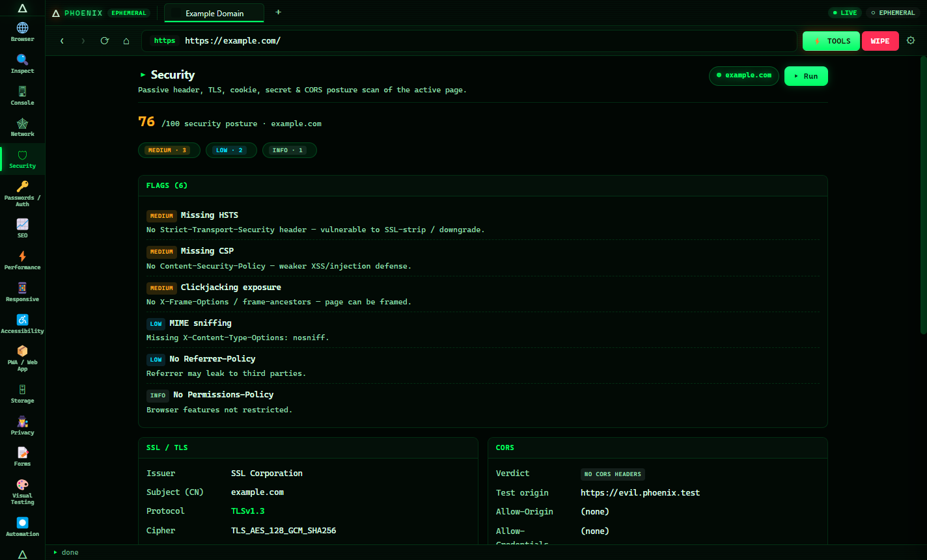Click the example.com target pill
This screenshot has height=560, width=927.
pos(744,75)
